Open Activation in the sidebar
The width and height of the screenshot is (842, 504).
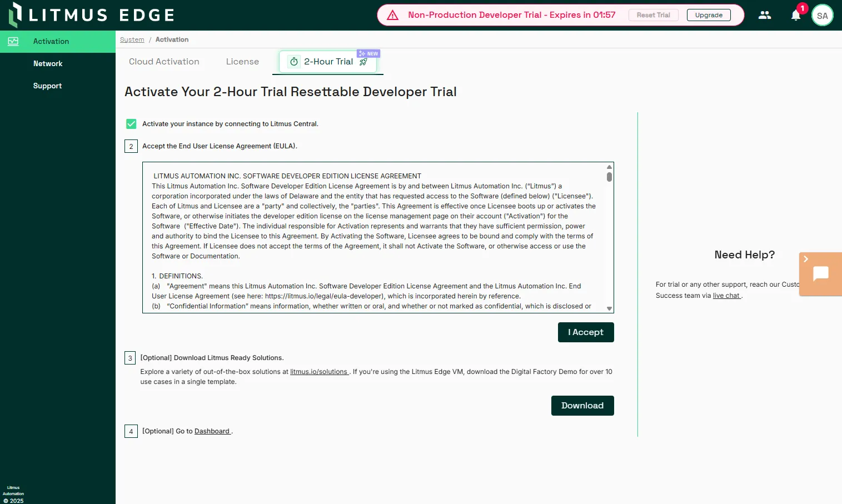point(58,41)
